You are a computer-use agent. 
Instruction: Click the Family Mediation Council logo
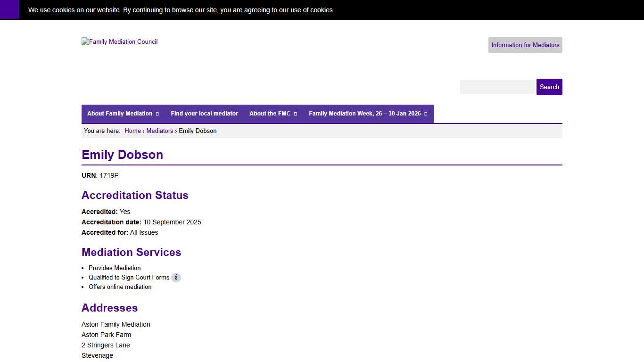coord(120,42)
